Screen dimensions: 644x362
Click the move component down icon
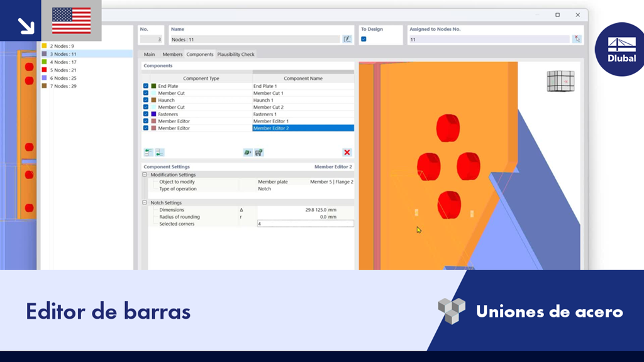[159, 153]
